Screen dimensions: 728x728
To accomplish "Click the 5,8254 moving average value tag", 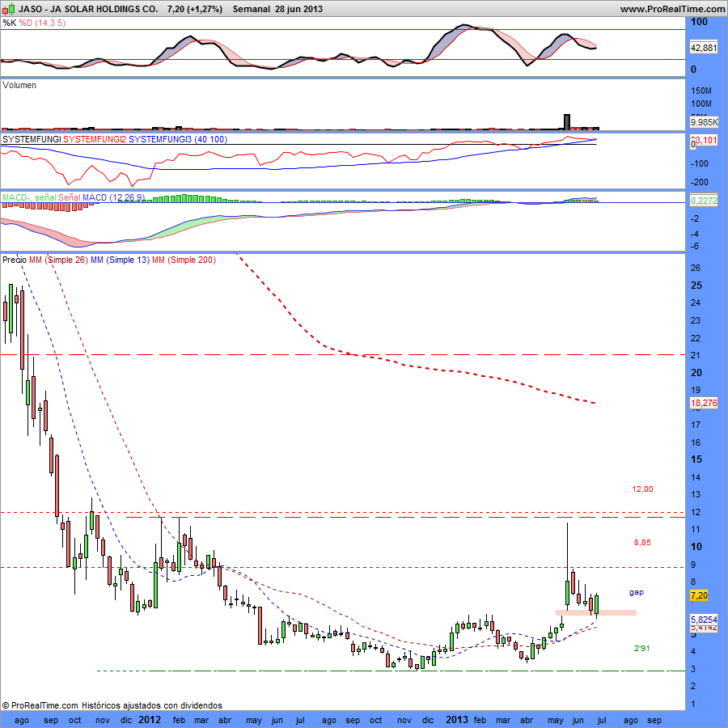I will click(704, 620).
